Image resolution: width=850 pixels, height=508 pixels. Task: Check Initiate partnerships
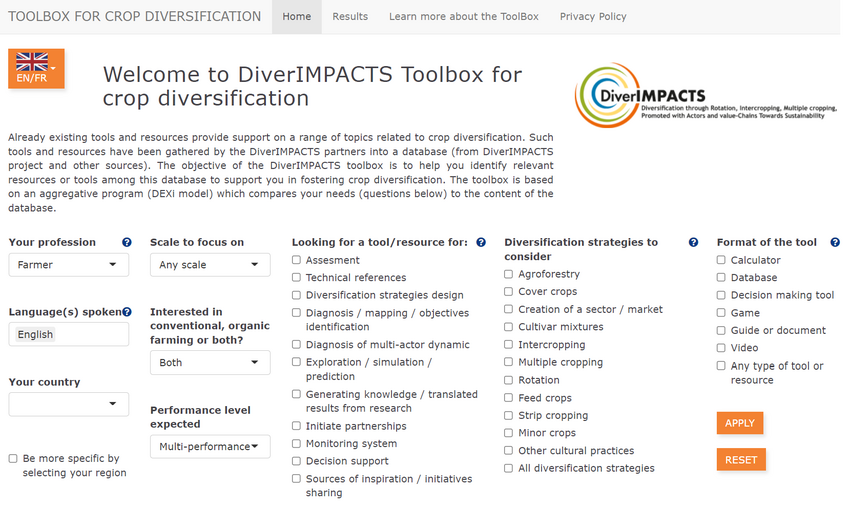tap(296, 426)
